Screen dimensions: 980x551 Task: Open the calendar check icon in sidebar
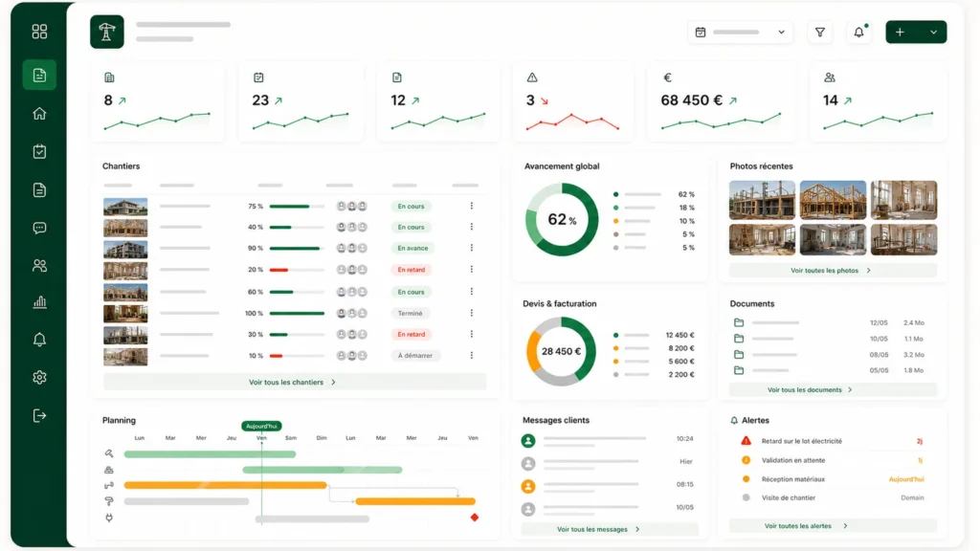[x=39, y=151]
